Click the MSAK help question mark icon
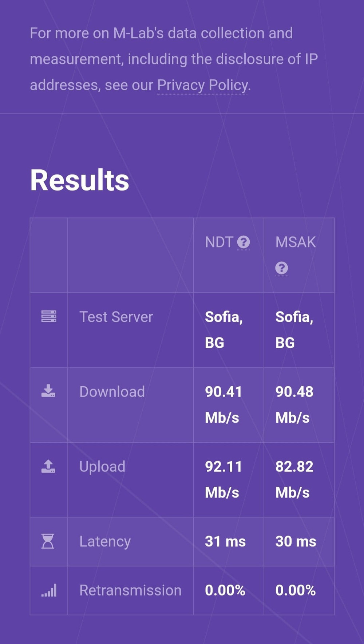364x644 pixels. coord(282,268)
